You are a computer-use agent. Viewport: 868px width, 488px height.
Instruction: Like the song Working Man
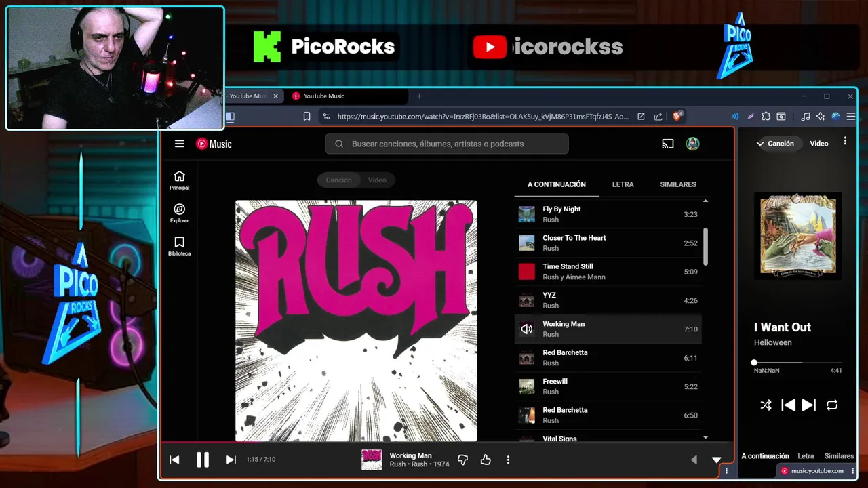(486, 460)
